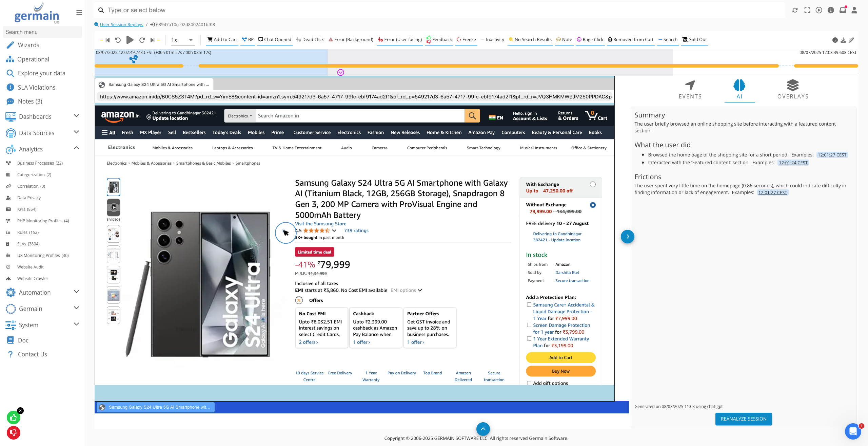868x446 pixels.
Task: Click the skip-to-start playback icon
Action: tap(107, 40)
